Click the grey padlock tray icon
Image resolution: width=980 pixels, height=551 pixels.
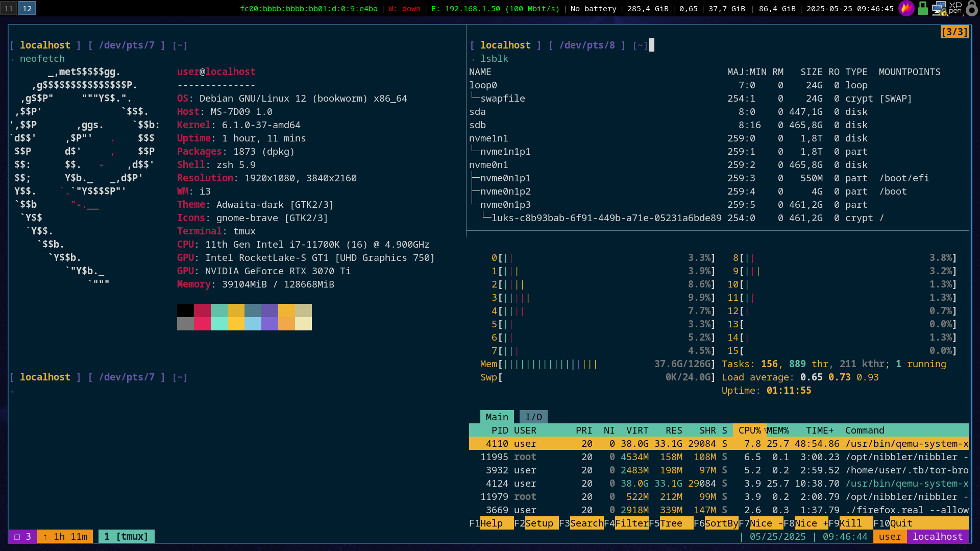pyautogui.click(x=972, y=8)
